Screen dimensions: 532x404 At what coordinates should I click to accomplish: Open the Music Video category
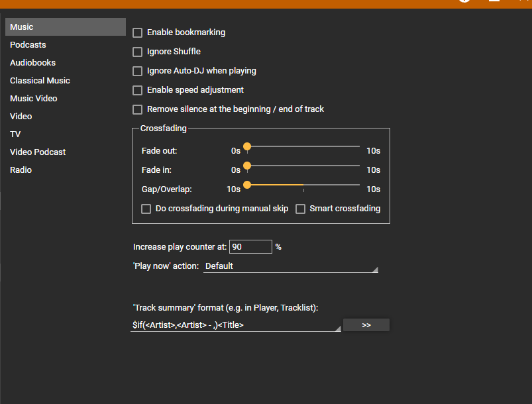click(66, 99)
